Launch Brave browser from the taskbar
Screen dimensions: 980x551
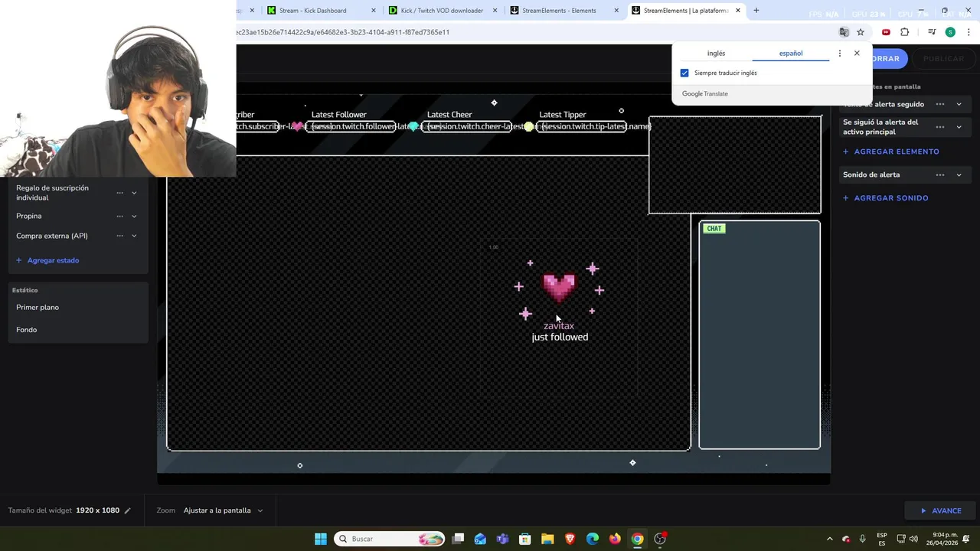tap(570, 539)
